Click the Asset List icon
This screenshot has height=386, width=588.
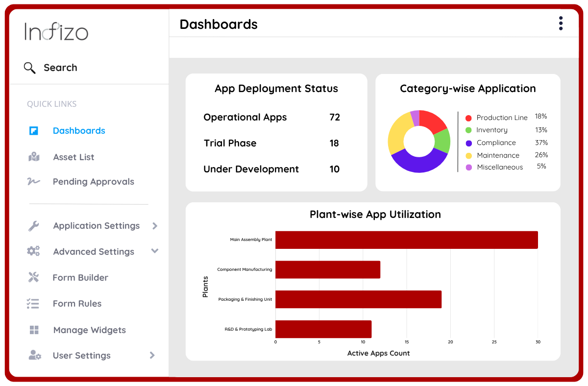pyautogui.click(x=33, y=157)
